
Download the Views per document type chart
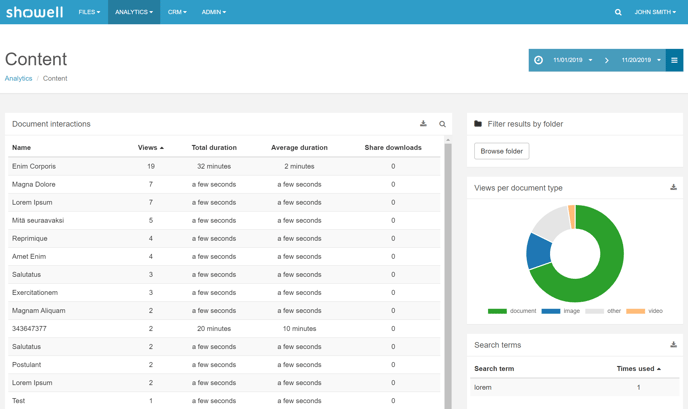pos(673,187)
